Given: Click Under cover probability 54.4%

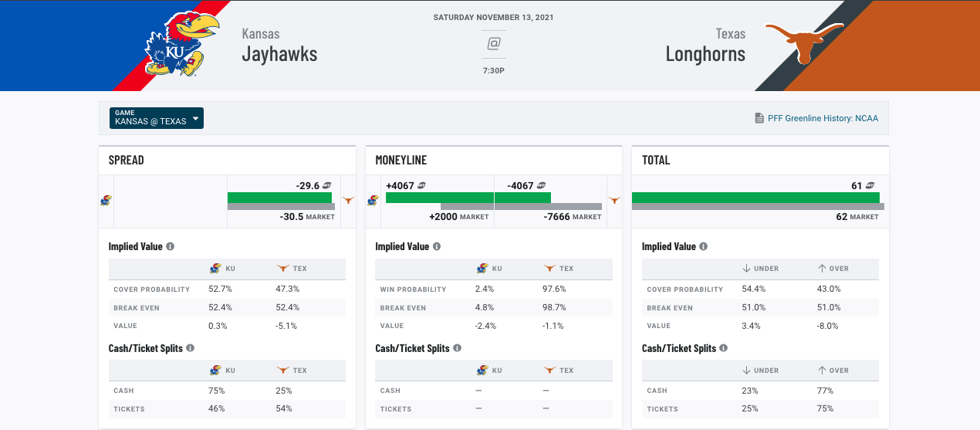Looking at the screenshot, I should pyautogui.click(x=754, y=289).
